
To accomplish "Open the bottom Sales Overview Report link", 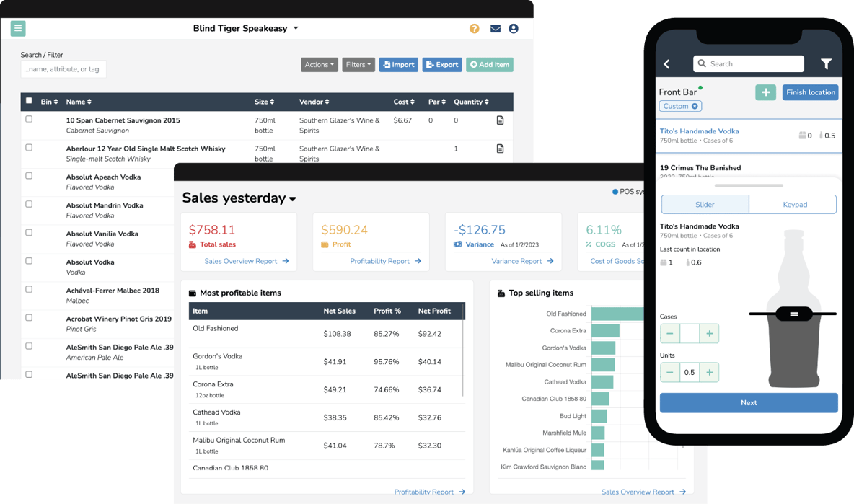I will 643,492.
